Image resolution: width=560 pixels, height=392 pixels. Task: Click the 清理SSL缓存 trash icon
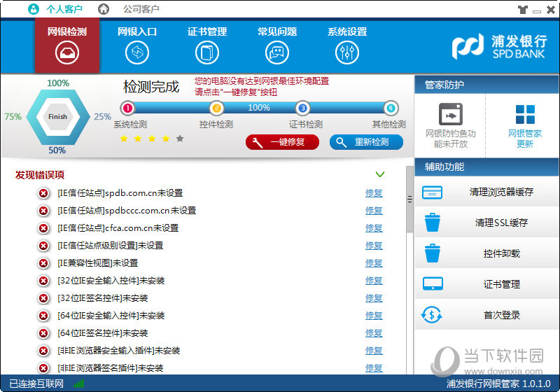433,223
